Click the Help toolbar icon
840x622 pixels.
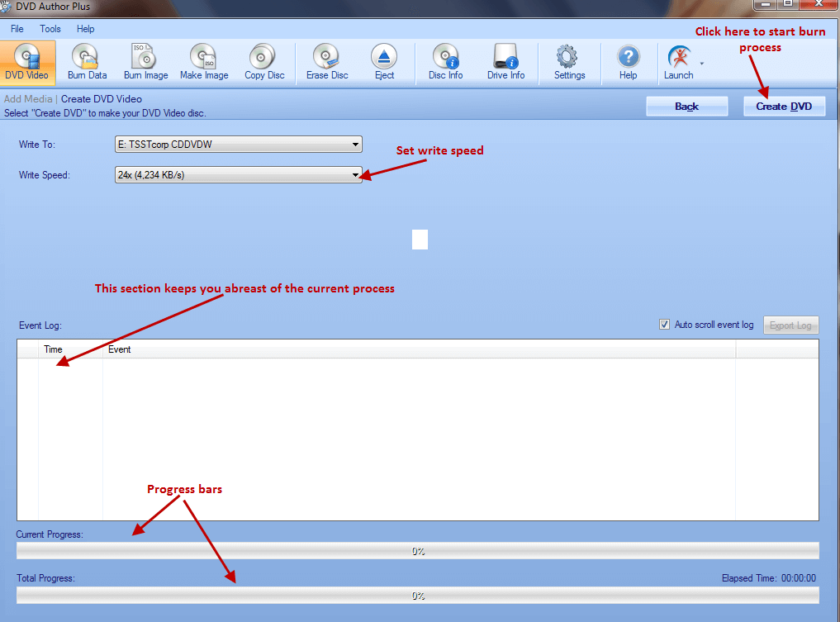pyautogui.click(x=629, y=62)
